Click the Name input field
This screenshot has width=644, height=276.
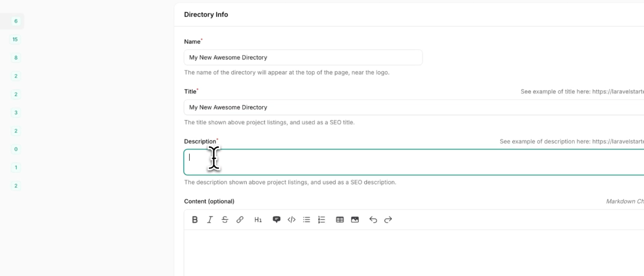303,57
